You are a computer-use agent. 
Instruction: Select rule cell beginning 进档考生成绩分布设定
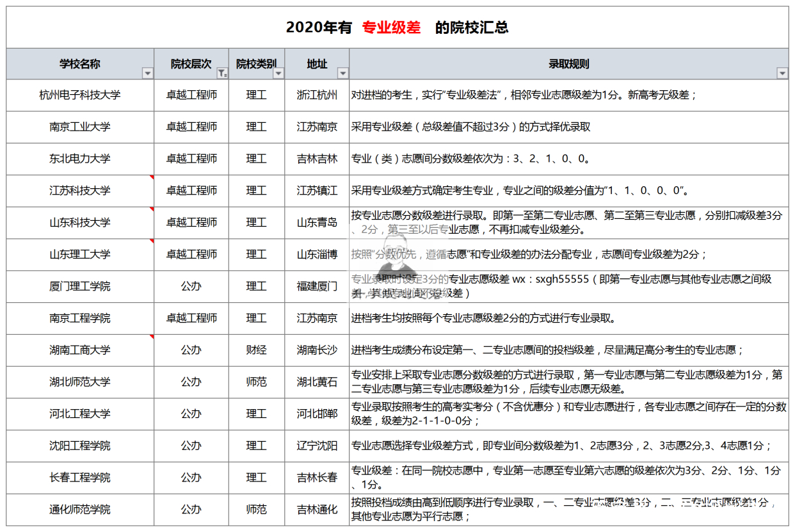click(x=569, y=350)
